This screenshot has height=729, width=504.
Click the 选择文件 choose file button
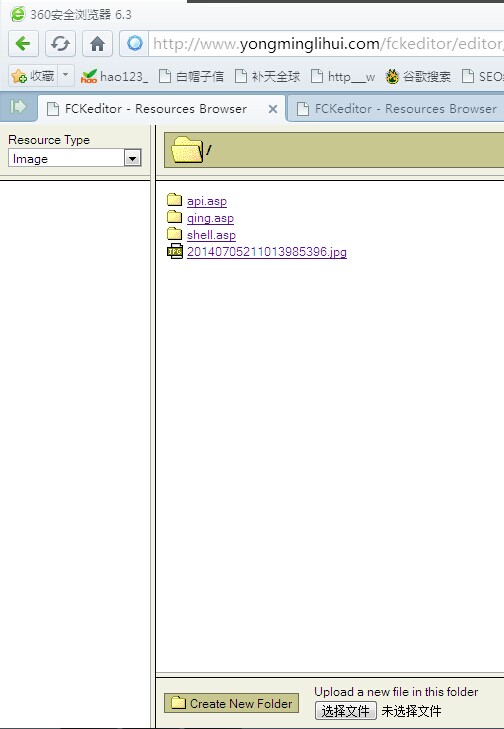[345, 711]
